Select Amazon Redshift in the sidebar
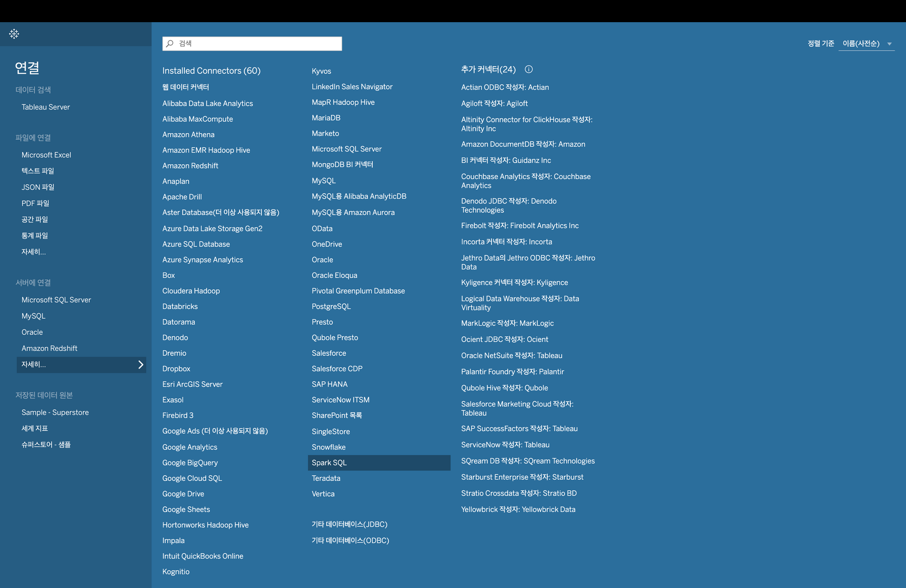The width and height of the screenshot is (906, 588). click(x=49, y=349)
